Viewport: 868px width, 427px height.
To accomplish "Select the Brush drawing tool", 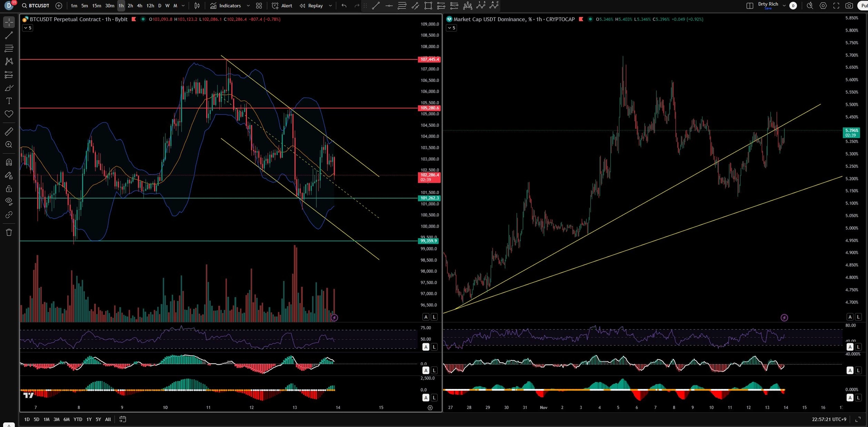I will (x=9, y=88).
